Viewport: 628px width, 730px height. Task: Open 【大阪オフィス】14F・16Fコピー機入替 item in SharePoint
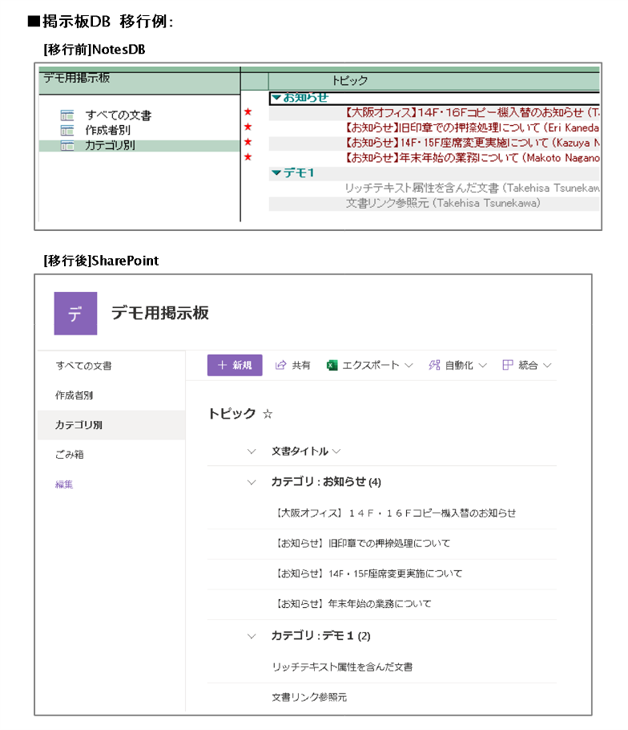tap(396, 514)
